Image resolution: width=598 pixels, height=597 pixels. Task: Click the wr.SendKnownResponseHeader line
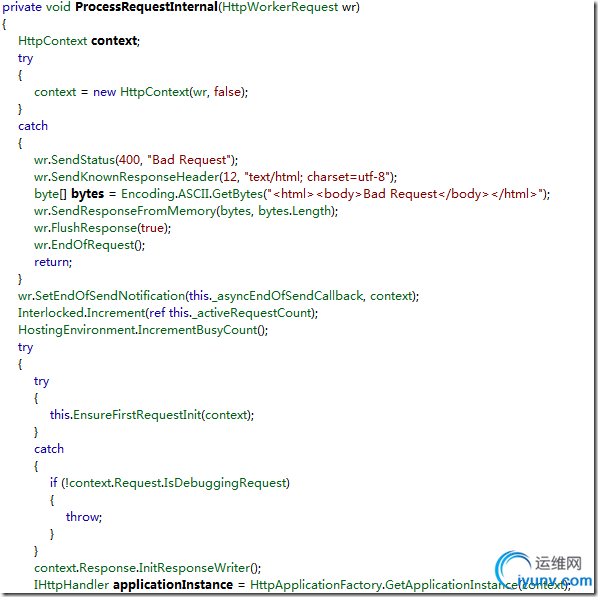point(215,177)
